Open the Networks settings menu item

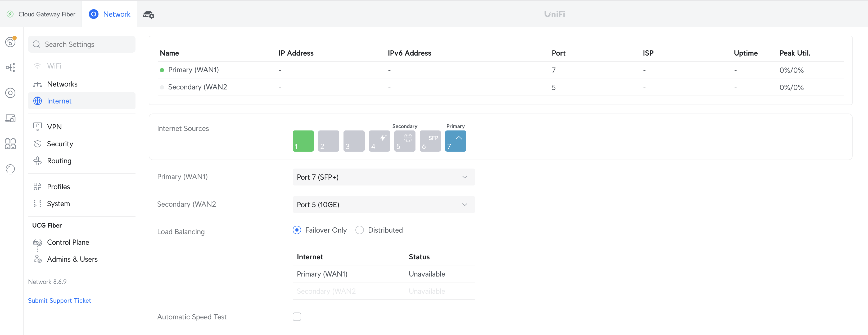click(x=82, y=84)
